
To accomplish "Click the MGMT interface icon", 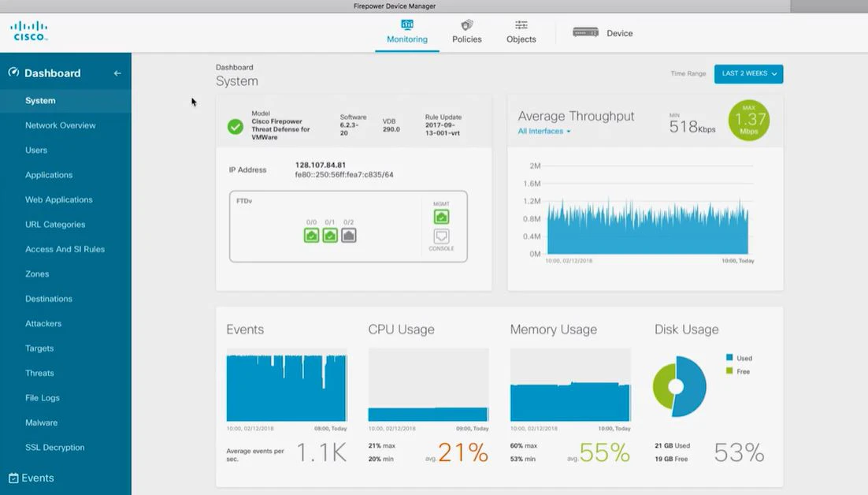I will click(x=442, y=215).
